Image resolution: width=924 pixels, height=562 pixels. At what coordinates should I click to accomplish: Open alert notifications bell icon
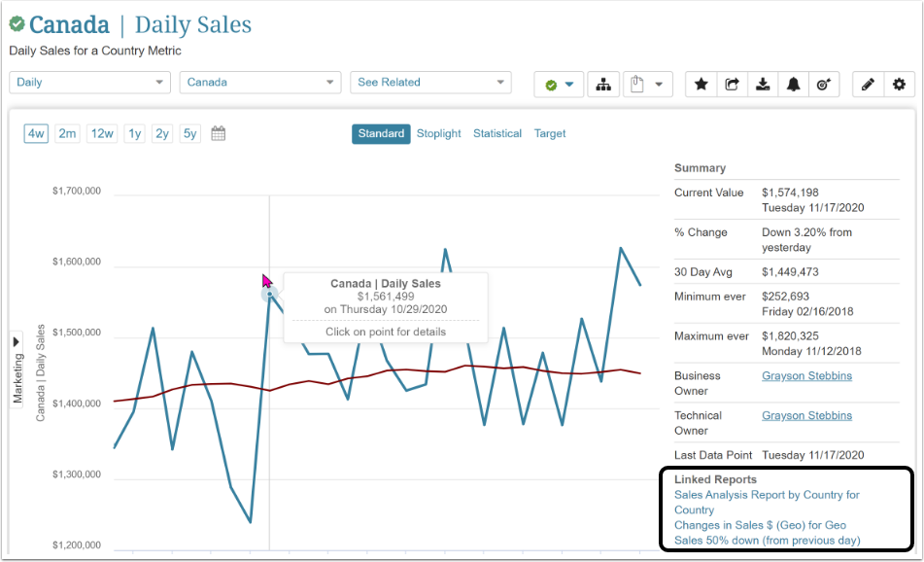pyautogui.click(x=794, y=85)
